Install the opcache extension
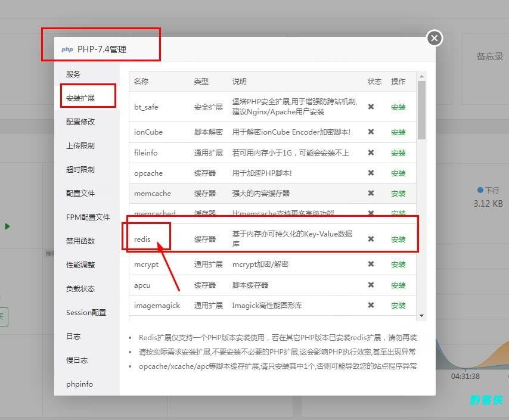This screenshot has height=420, width=509. [398, 173]
